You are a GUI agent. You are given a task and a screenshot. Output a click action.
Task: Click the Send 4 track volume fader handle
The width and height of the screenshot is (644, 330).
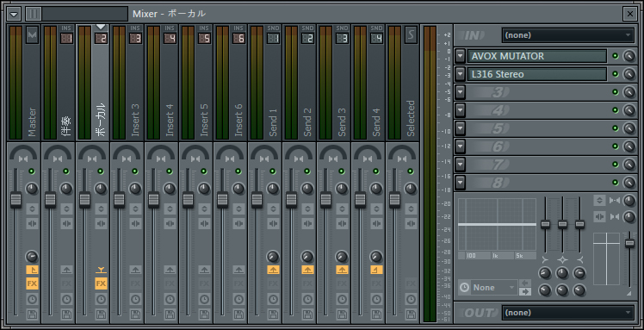point(360,200)
